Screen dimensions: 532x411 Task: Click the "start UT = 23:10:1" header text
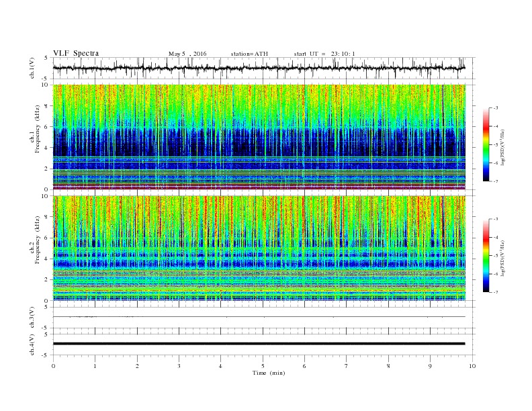point(324,54)
